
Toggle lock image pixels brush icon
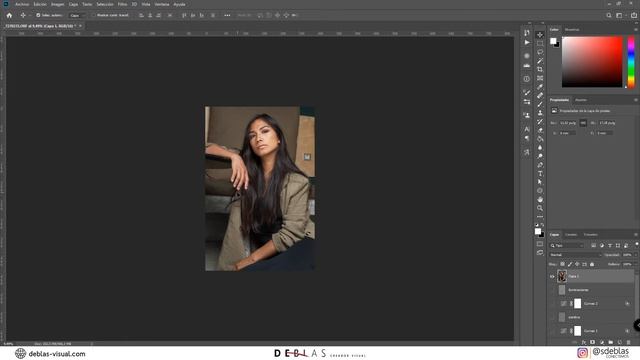point(570,264)
